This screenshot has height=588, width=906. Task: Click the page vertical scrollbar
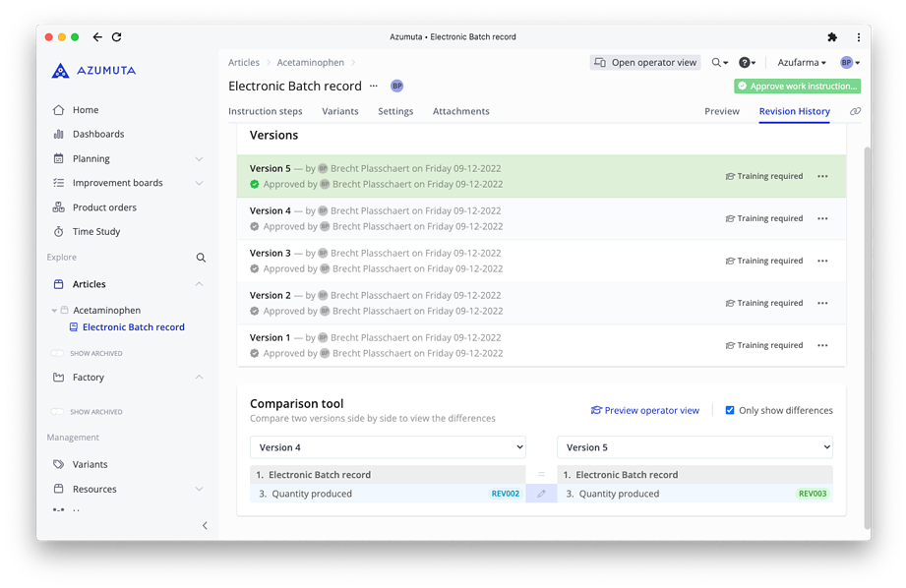click(866, 334)
